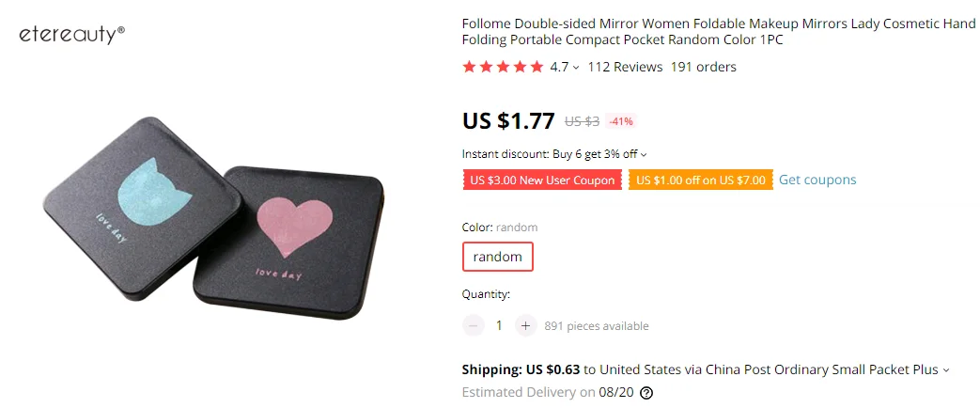Click the -41% discount badge

(621, 121)
